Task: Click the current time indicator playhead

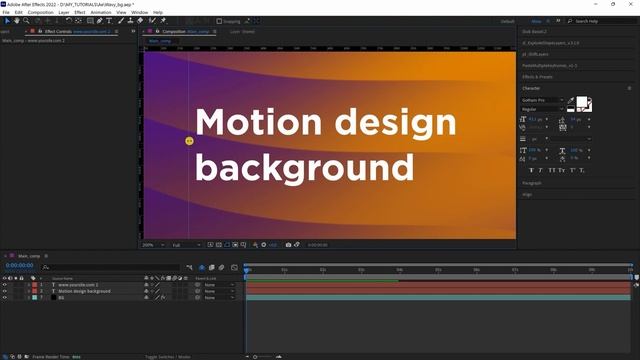Action: click(x=247, y=270)
